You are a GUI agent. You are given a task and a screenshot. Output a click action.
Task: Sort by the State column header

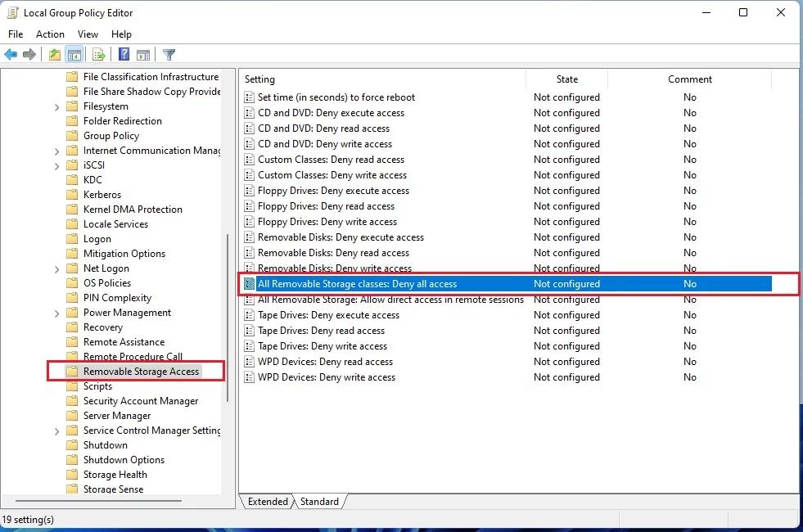coord(567,79)
